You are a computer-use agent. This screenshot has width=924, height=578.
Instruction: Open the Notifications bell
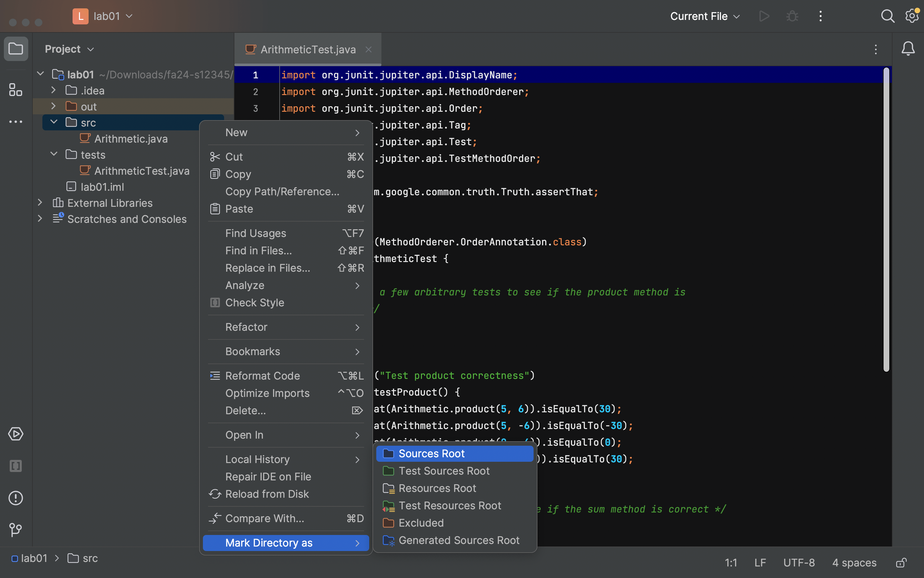pos(908,48)
